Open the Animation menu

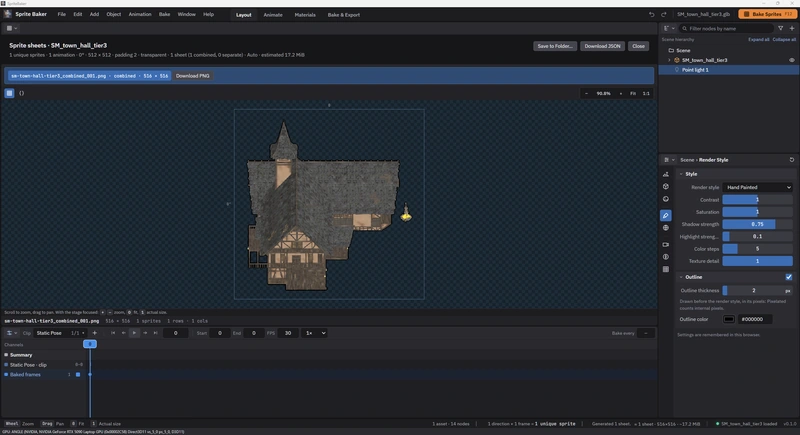(140, 14)
